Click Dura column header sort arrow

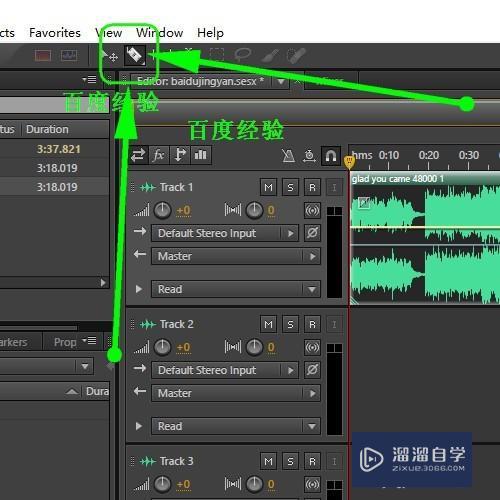(x=72, y=391)
